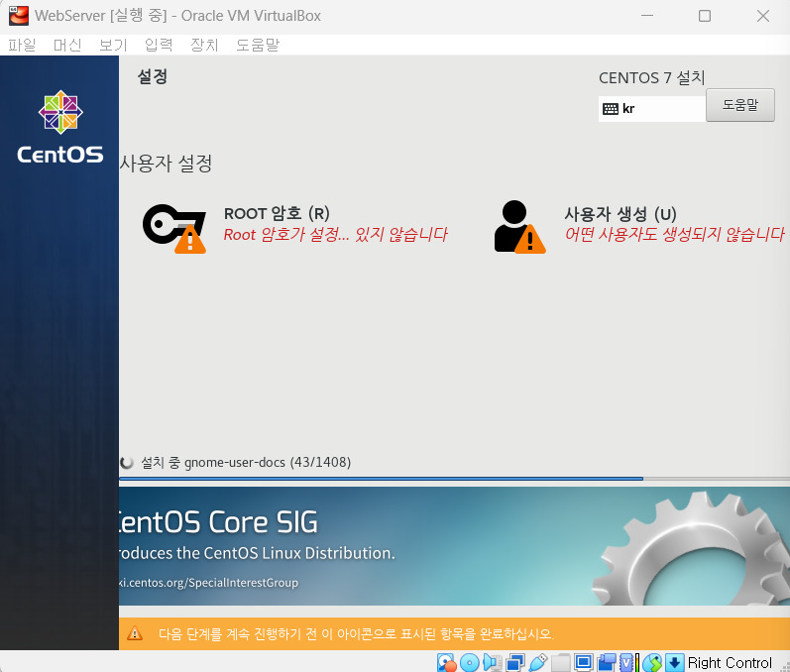This screenshot has width=790, height=672.
Task: Click the optical disc status icon
Action: click(470, 662)
